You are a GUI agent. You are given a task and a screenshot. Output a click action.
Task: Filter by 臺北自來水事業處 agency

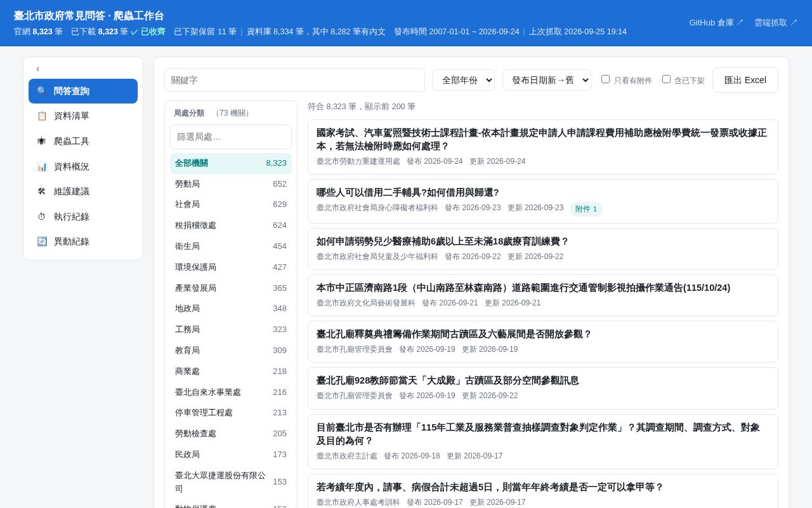point(231,392)
